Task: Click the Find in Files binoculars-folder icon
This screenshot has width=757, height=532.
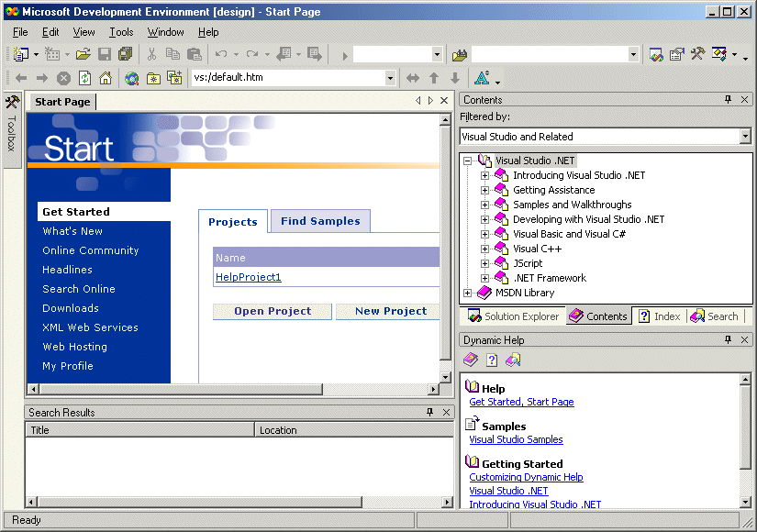Action: (460, 55)
